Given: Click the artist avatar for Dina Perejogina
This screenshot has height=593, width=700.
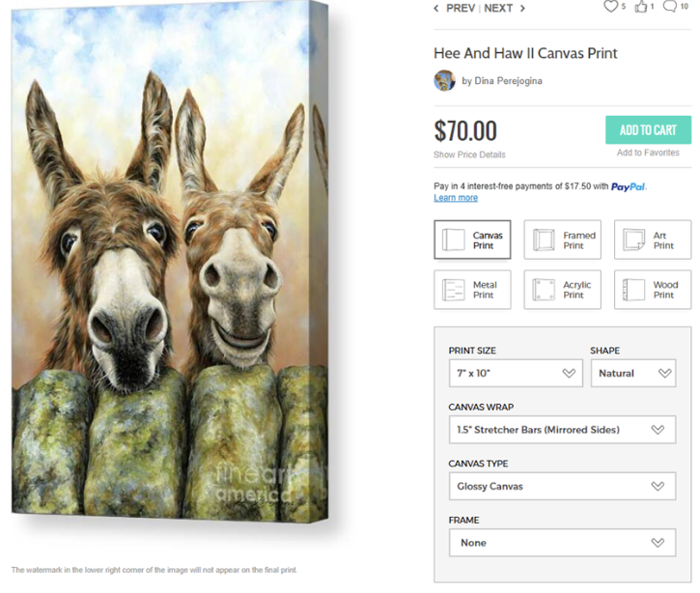Looking at the screenshot, I should (x=445, y=80).
